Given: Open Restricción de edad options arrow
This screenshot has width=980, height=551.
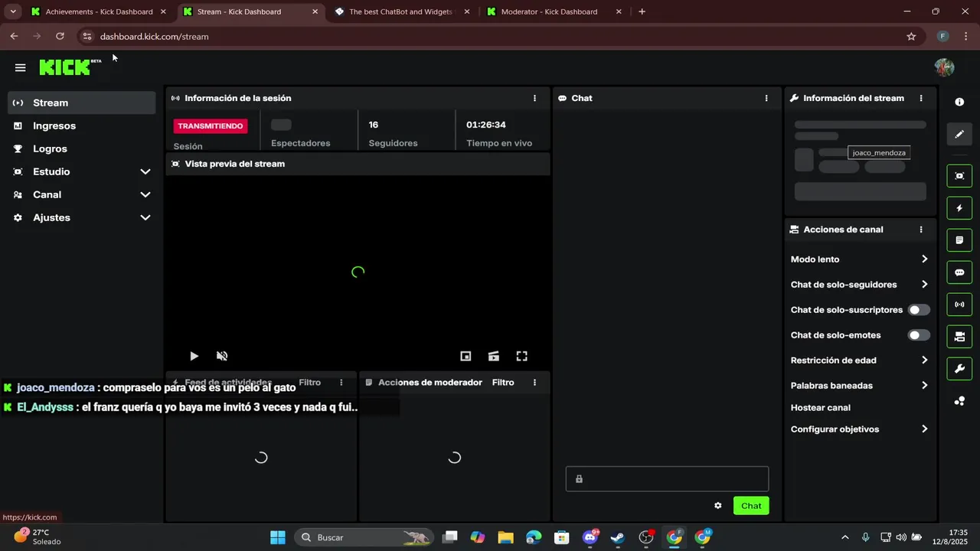Looking at the screenshot, I should (x=924, y=360).
